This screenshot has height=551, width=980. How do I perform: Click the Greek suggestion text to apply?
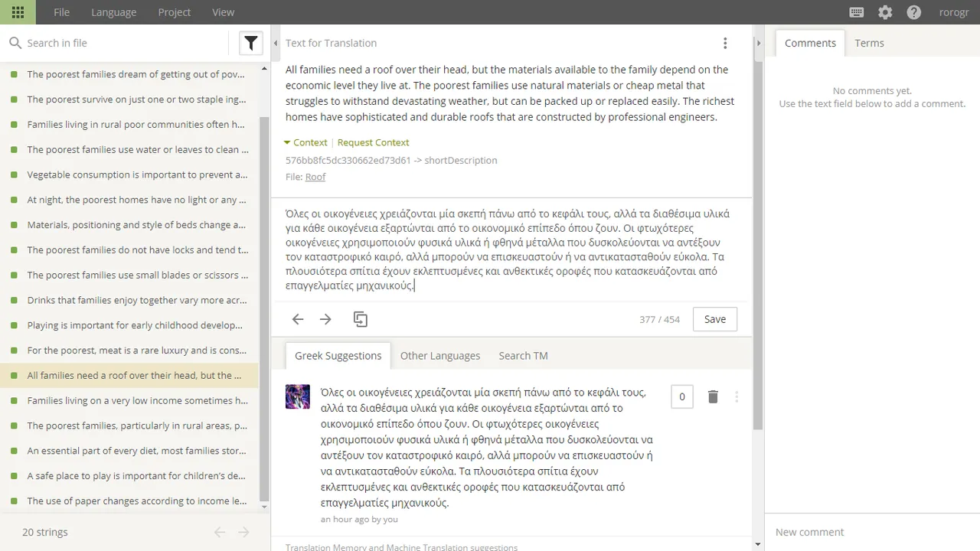(x=487, y=448)
